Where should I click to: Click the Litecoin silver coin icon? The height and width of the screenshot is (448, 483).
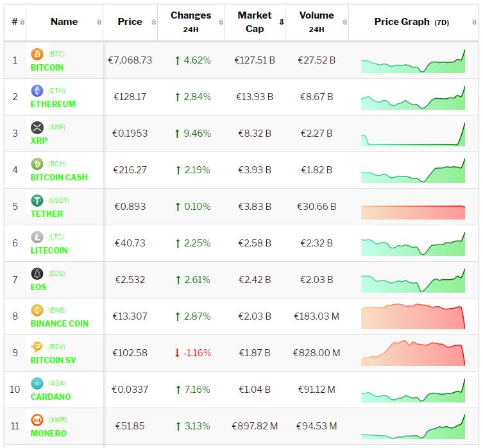[x=37, y=237]
